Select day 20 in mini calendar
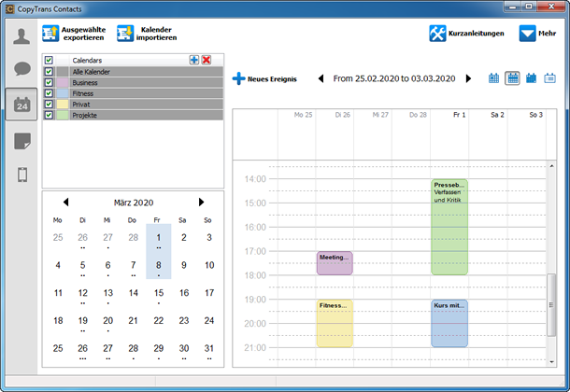Viewport: 570px width, 392px height. (x=108, y=321)
